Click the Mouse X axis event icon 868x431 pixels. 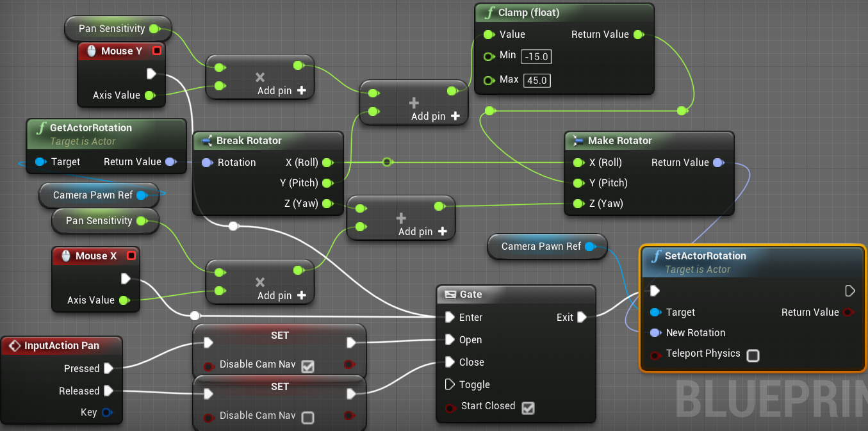[x=65, y=256]
